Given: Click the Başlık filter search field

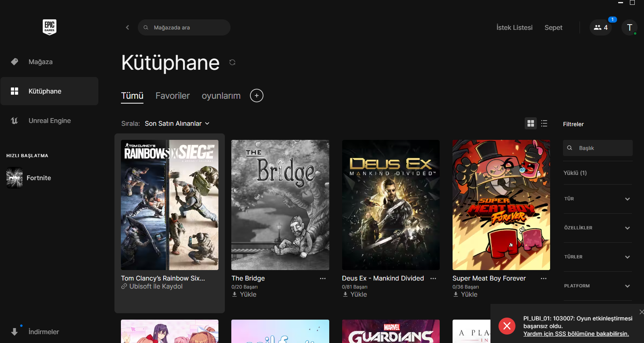Looking at the screenshot, I should 598,148.
